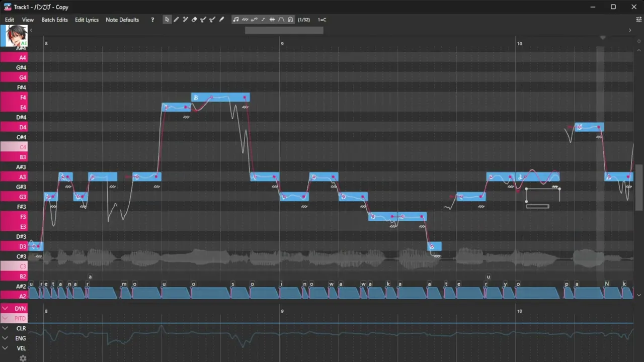Select the pencil draw tool

[176, 20]
